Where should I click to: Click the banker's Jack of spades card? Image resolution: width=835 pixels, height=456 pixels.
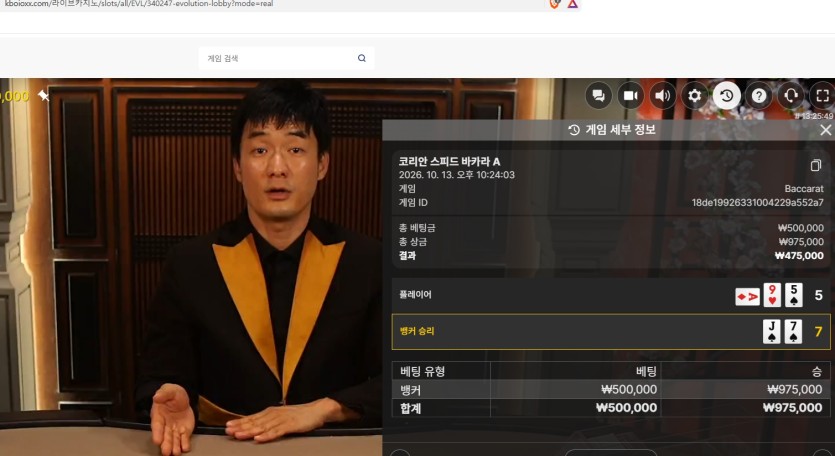point(772,331)
